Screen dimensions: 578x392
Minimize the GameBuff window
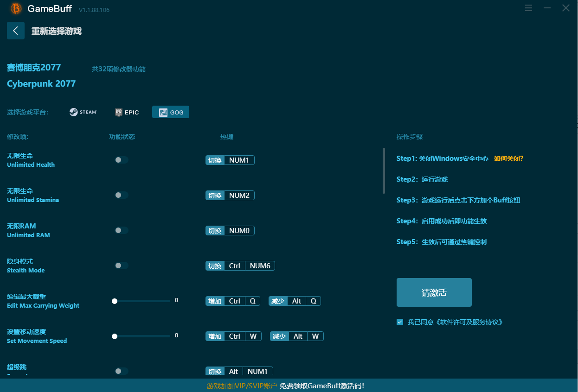[547, 8]
